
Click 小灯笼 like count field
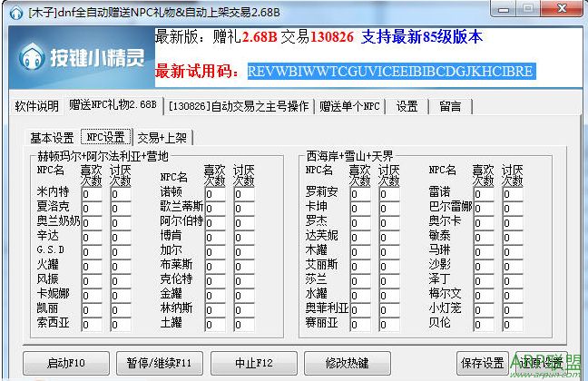484,310
